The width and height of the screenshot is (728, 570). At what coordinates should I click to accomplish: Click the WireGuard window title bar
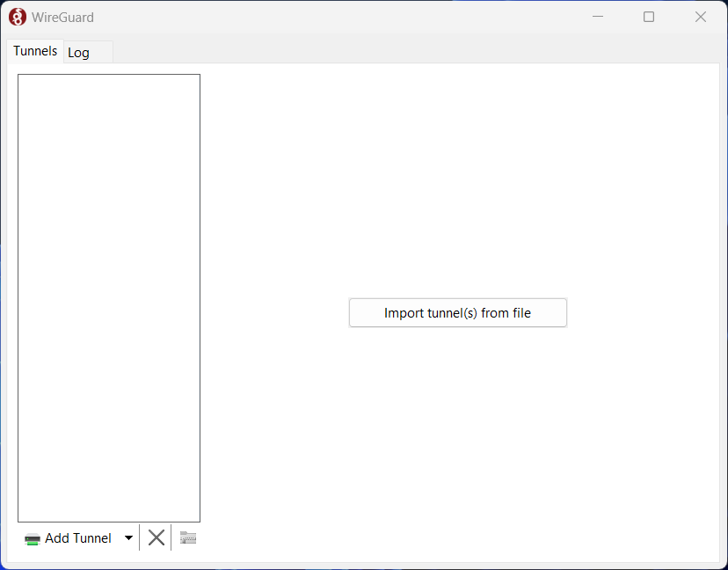pyautogui.click(x=352, y=16)
